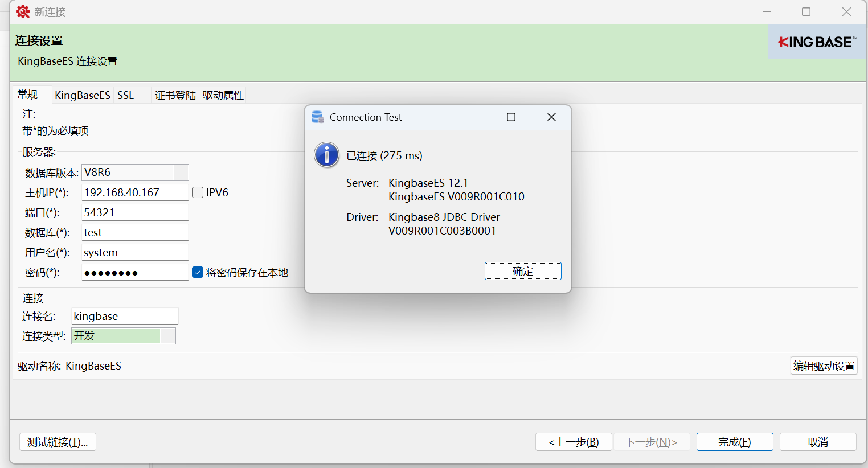This screenshot has width=868, height=468.
Task: Select the 连接名 field containing kingbase
Action: pyautogui.click(x=125, y=316)
